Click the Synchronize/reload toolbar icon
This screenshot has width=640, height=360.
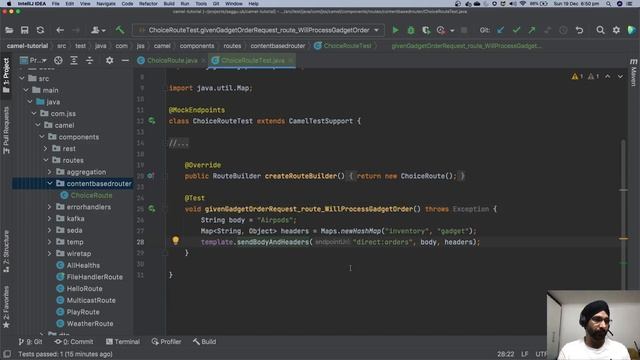pos(40,30)
